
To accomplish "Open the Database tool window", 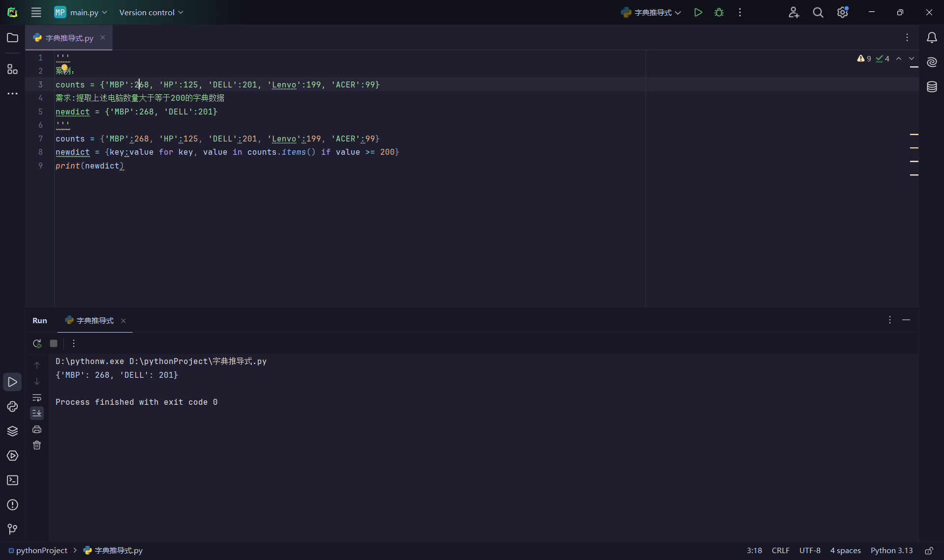I will point(932,87).
